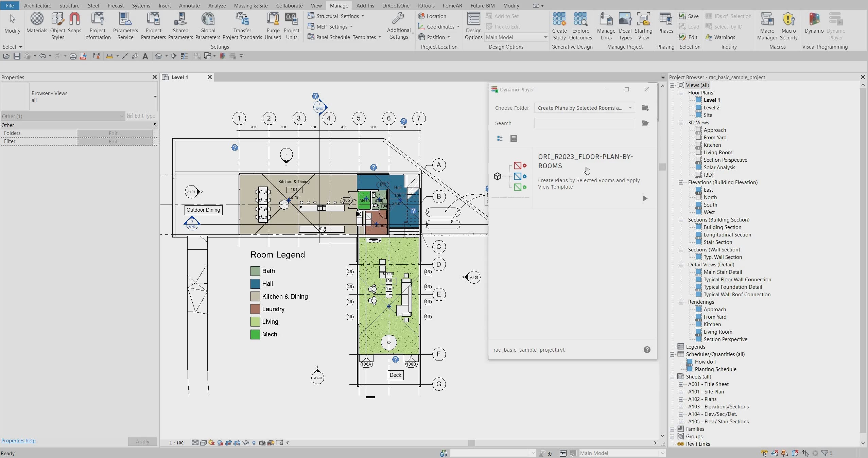Select the list view icon in Dynamo Player
Viewport: 868px width, 458px height.
pos(513,138)
